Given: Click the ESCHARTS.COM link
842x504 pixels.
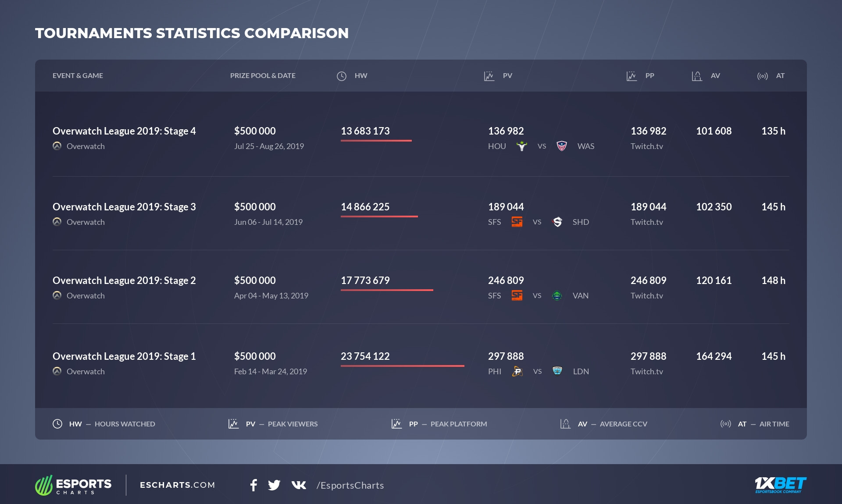Looking at the screenshot, I should [x=178, y=485].
